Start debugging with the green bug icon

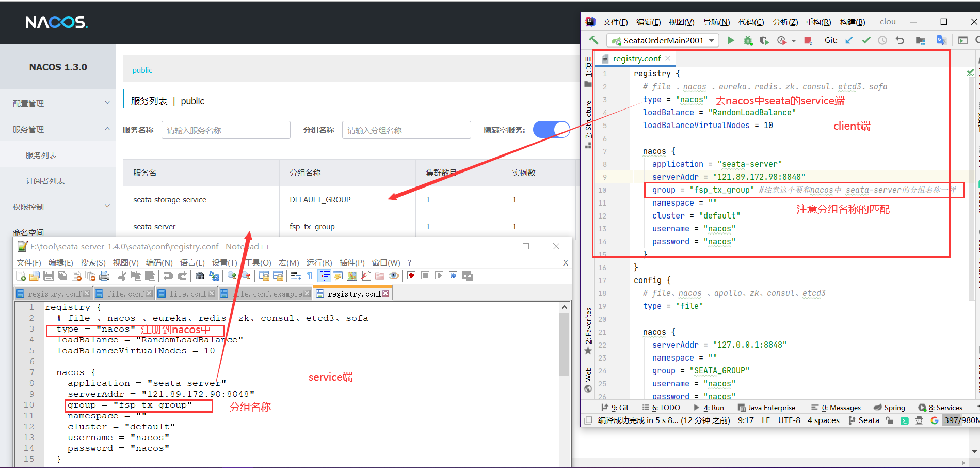pyautogui.click(x=748, y=40)
